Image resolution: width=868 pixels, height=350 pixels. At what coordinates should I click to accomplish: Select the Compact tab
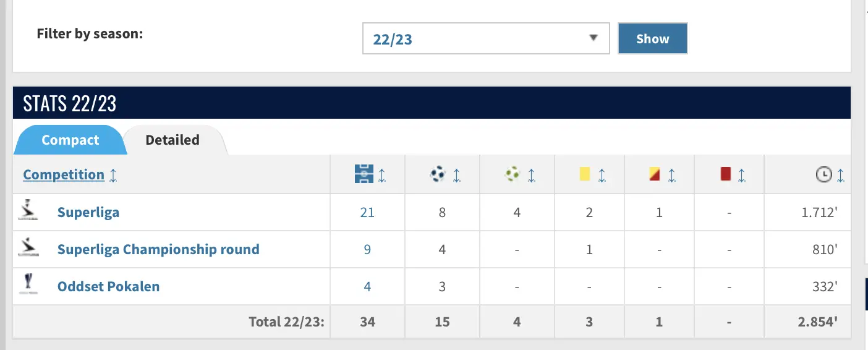[x=70, y=140]
